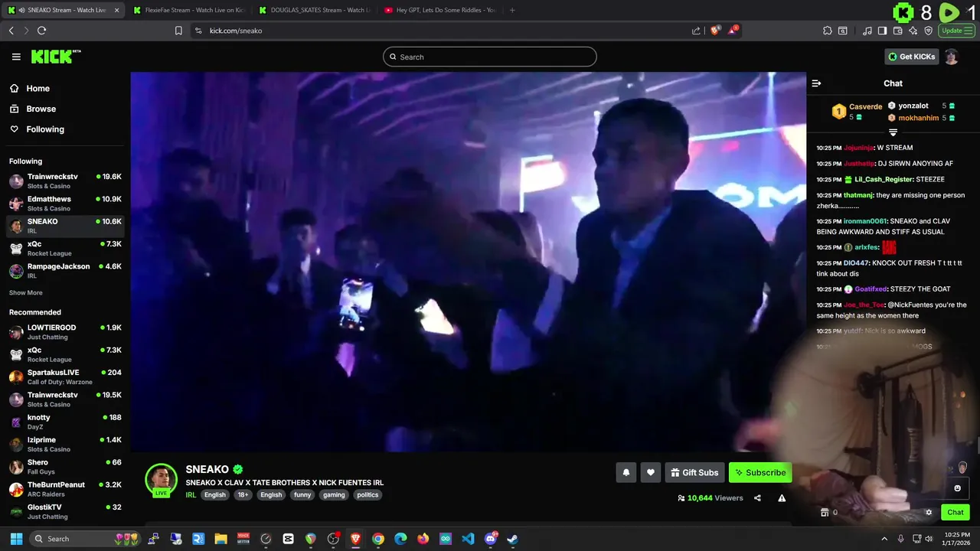The height and width of the screenshot is (551, 980).
Task: Select the funny tag
Action: pos(302,495)
